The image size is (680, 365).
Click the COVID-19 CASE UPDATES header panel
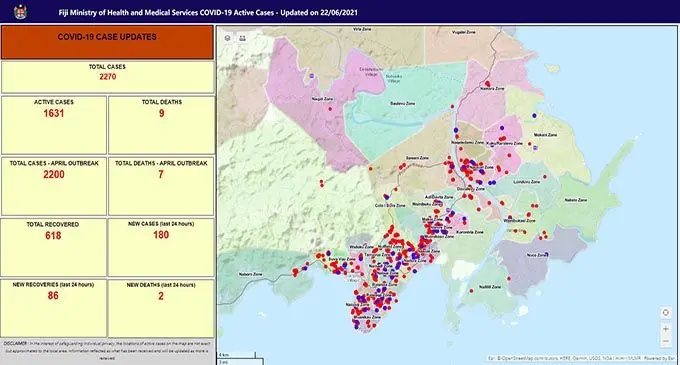point(108,42)
